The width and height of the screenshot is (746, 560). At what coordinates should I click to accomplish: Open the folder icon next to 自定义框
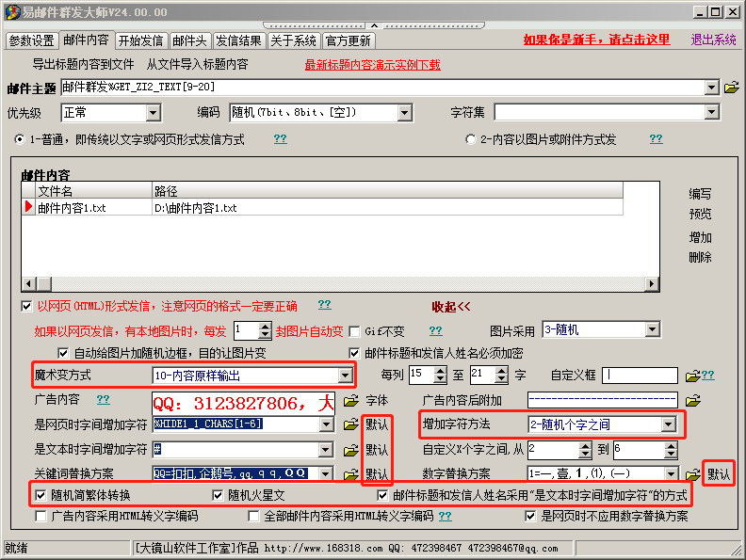(x=692, y=376)
